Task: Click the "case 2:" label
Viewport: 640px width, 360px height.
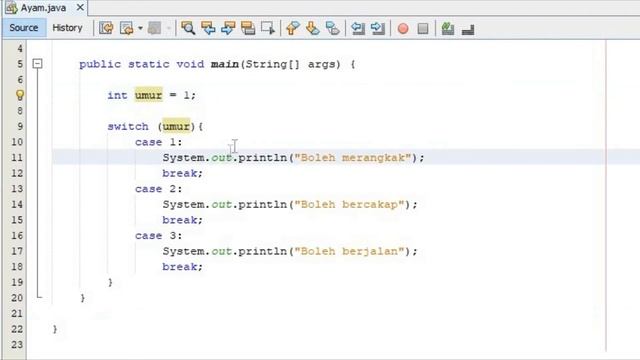Action: coord(158,189)
